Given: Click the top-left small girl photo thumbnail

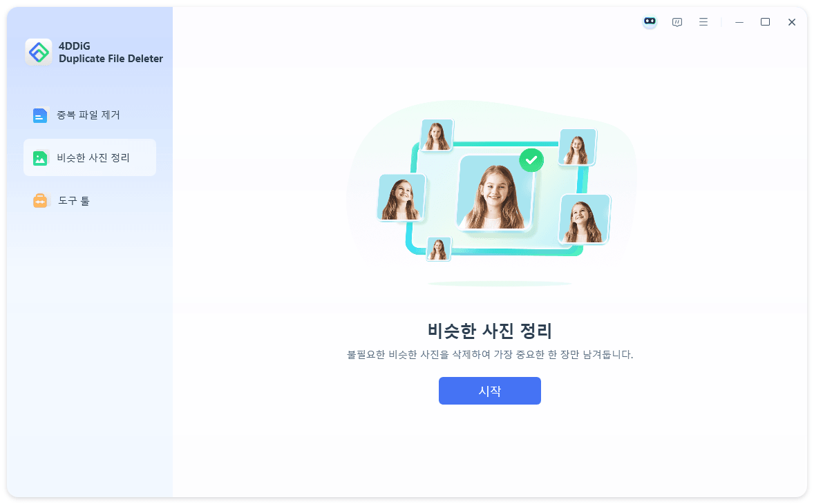Looking at the screenshot, I should [437, 135].
